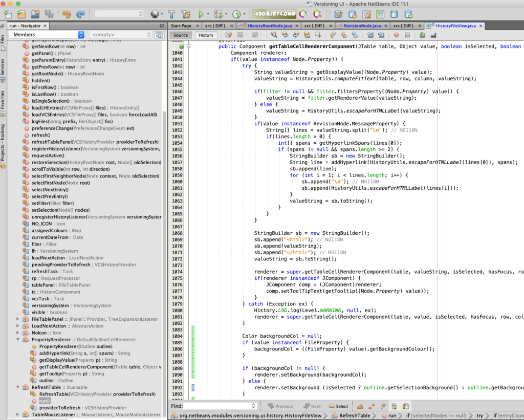Click the green Run Project icon
Screen dimensions: 524x420
tap(201, 14)
